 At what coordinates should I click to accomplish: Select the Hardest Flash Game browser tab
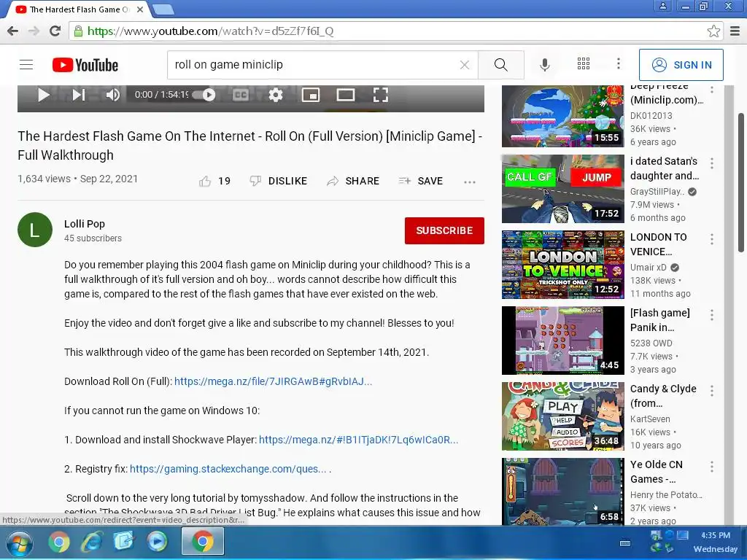click(x=79, y=9)
